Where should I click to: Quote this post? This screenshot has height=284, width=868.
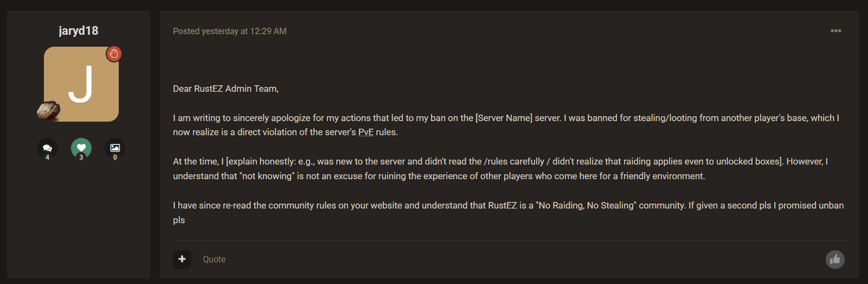(214, 260)
